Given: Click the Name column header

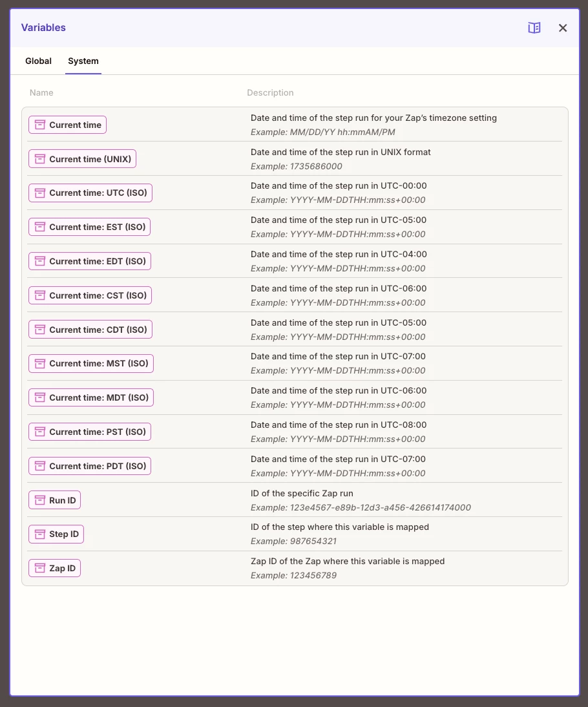Looking at the screenshot, I should 41,92.
